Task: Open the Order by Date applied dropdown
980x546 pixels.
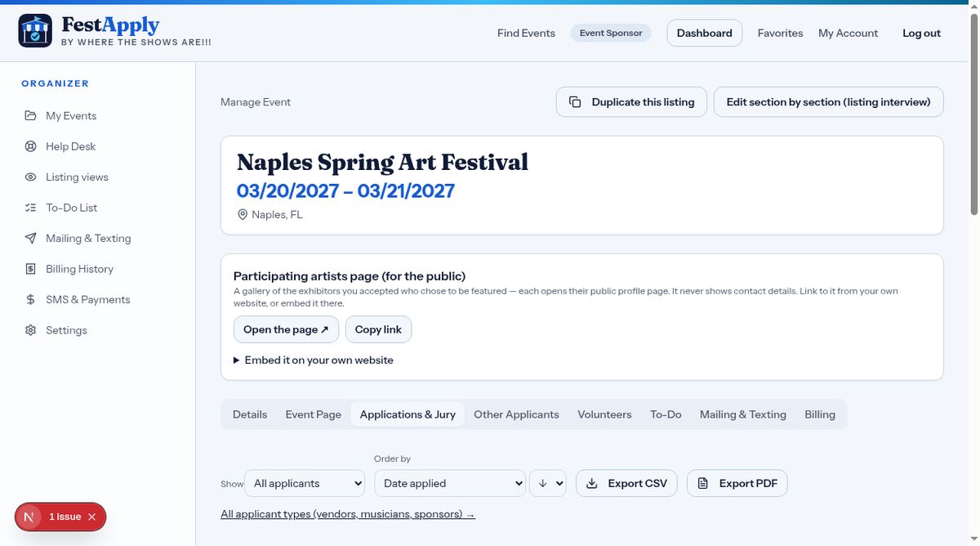Action: pyautogui.click(x=449, y=483)
